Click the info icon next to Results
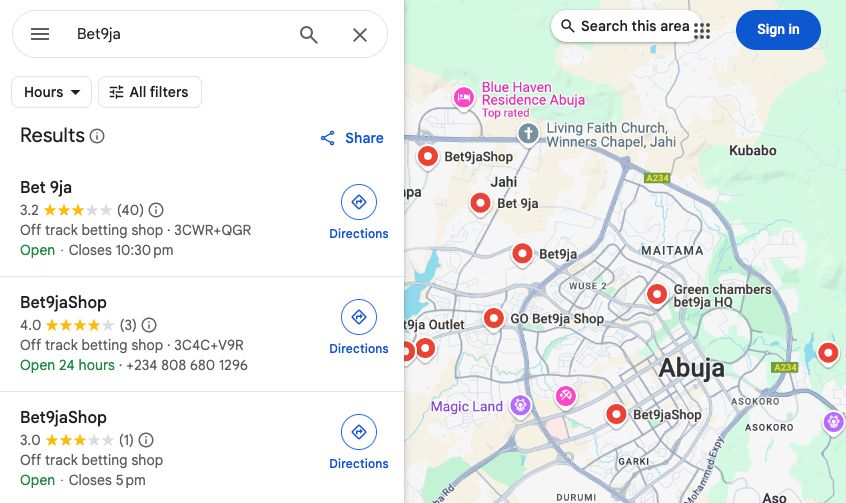 click(x=97, y=136)
